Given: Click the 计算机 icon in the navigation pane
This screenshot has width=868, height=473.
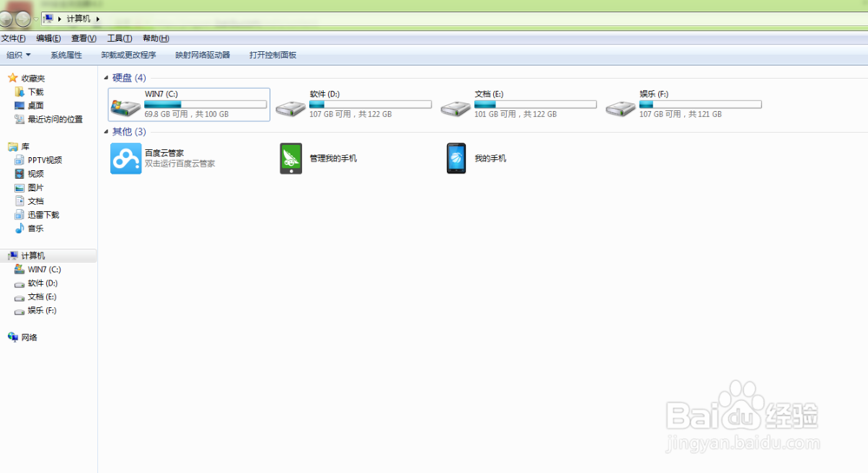Looking at the screenshot, I should 13,255.
